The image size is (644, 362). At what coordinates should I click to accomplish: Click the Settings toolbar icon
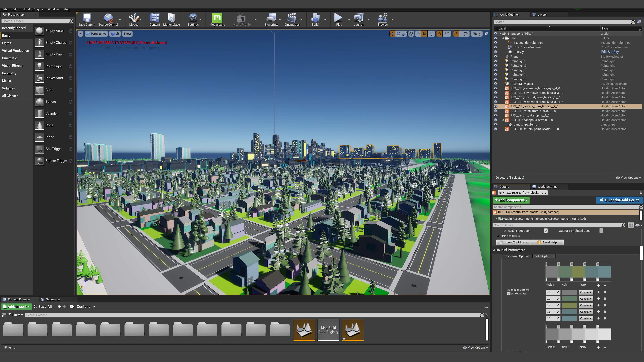click(x=193, y=19)
